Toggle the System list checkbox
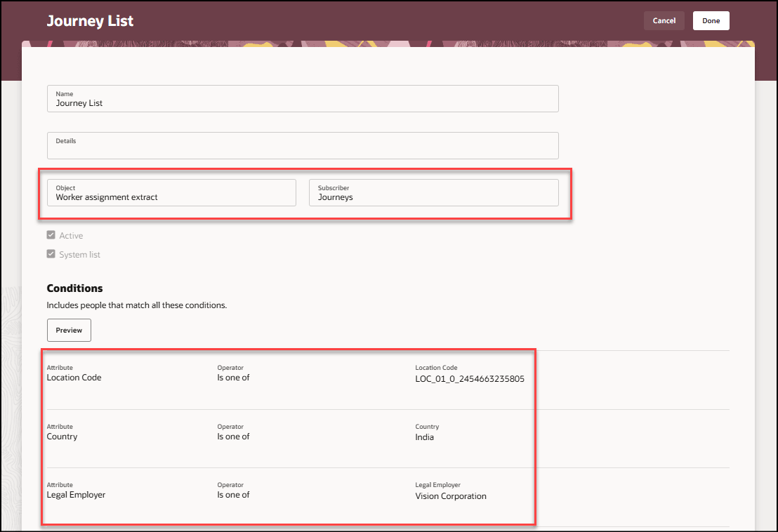The width and height of the screenshot is (778, 532). coord(51,254)
